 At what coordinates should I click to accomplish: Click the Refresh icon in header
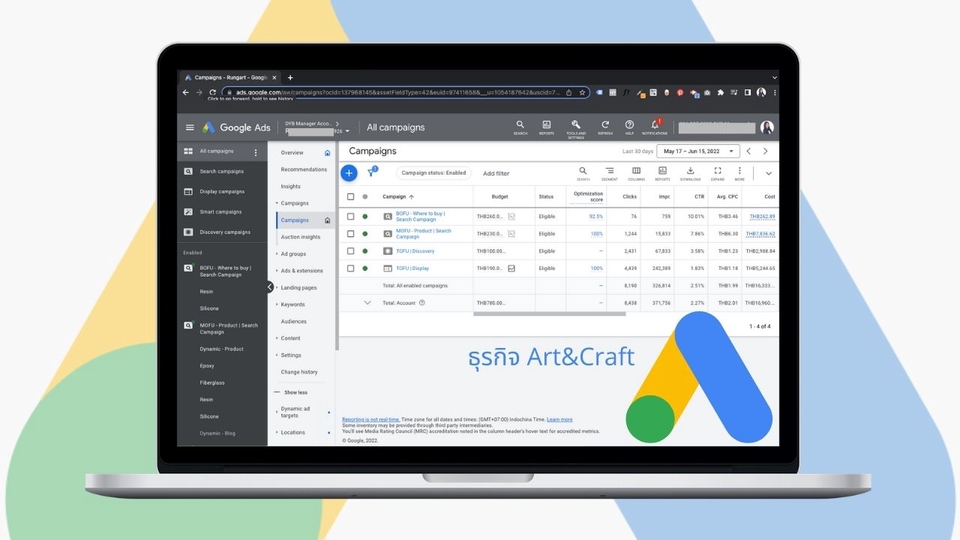tap(605, 127)
